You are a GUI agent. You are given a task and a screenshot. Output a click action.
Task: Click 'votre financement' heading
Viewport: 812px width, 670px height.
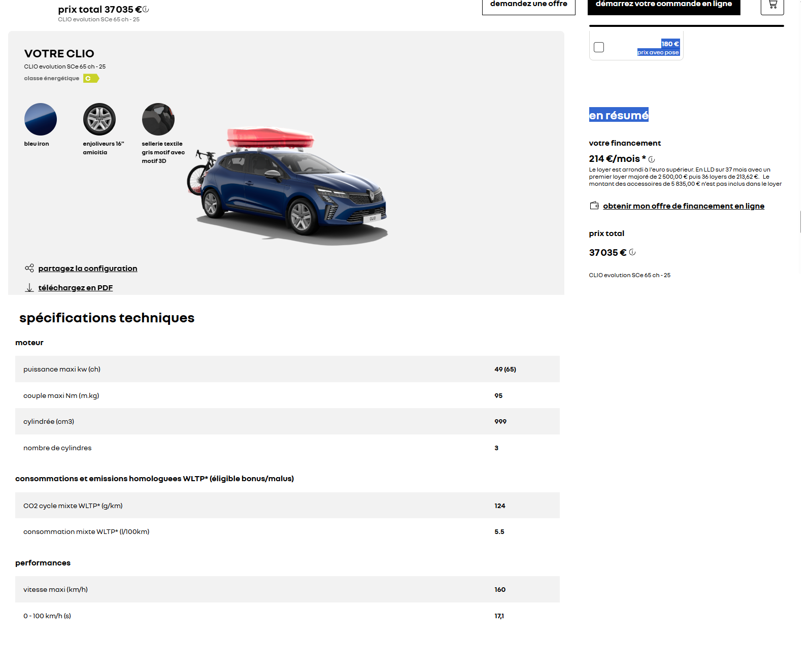point(625,143)
